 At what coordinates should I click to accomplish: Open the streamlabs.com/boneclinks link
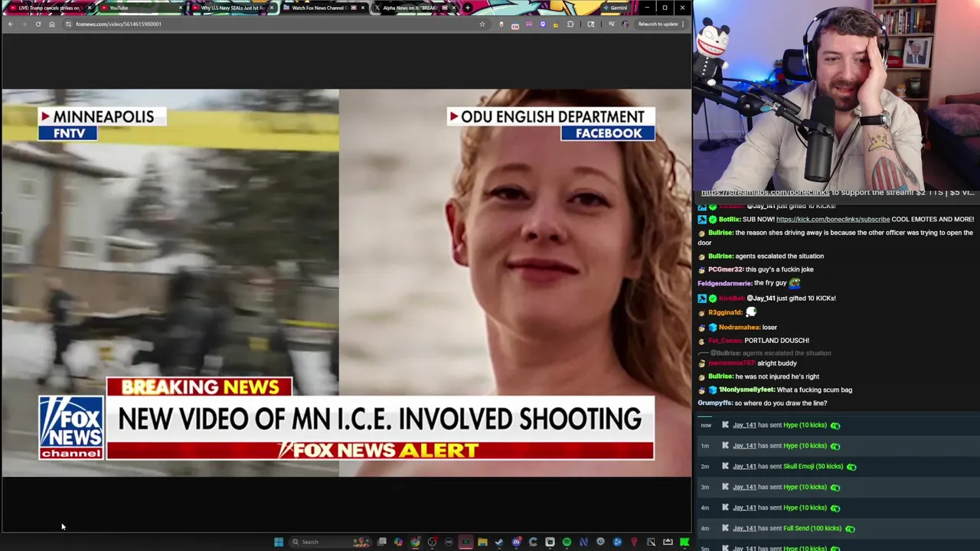765,193
